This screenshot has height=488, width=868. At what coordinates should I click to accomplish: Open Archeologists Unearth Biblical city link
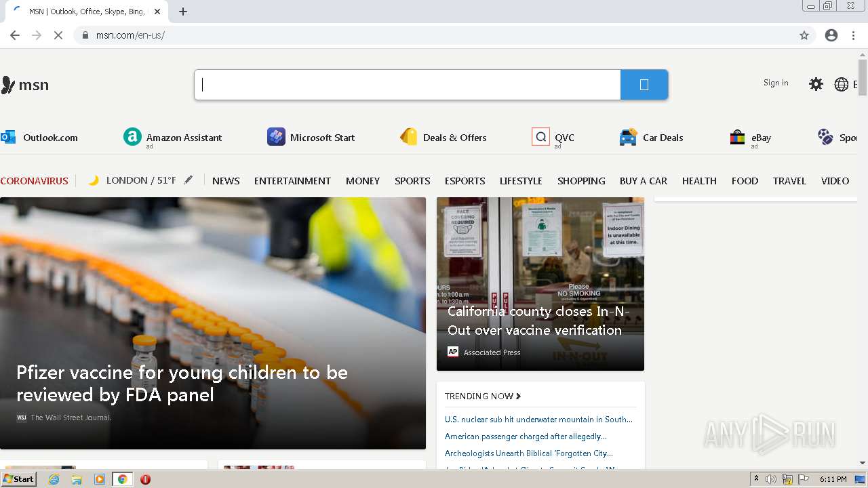[x=529, y=453]
